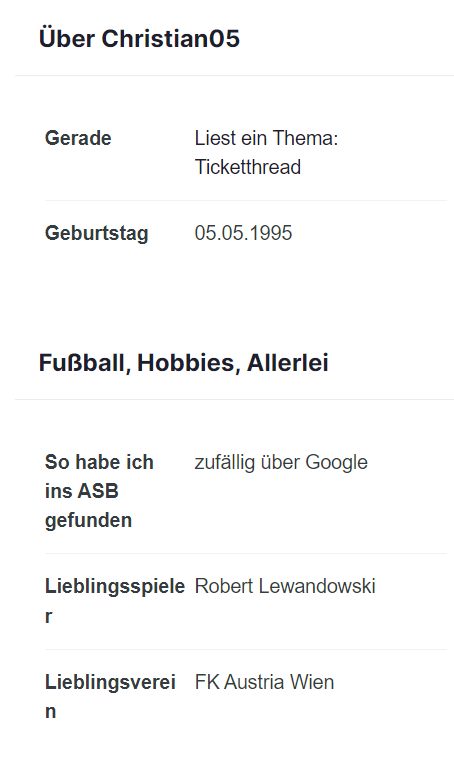This screenshot has height=762, width=454.
Task: Click the divider line under Über Christian05
Action: [234, 75]
